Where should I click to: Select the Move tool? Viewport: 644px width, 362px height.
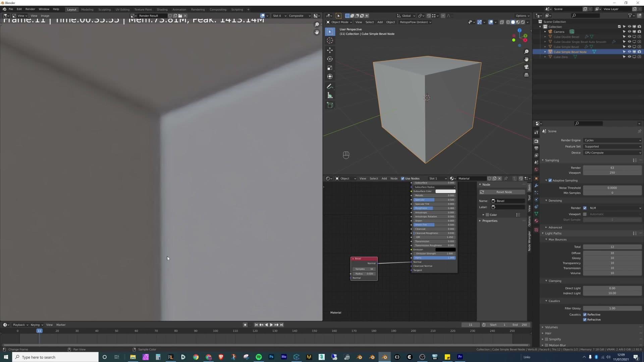point(330,50)
